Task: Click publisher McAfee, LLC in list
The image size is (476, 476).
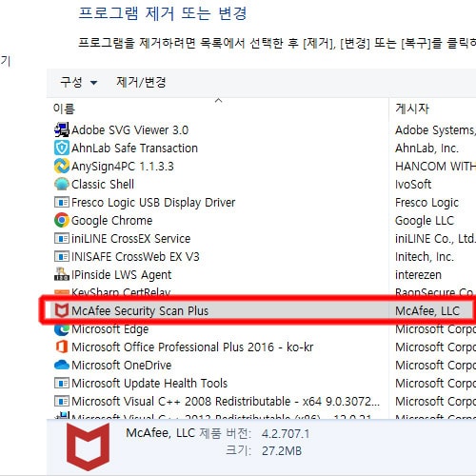Action: coord(427,311)
